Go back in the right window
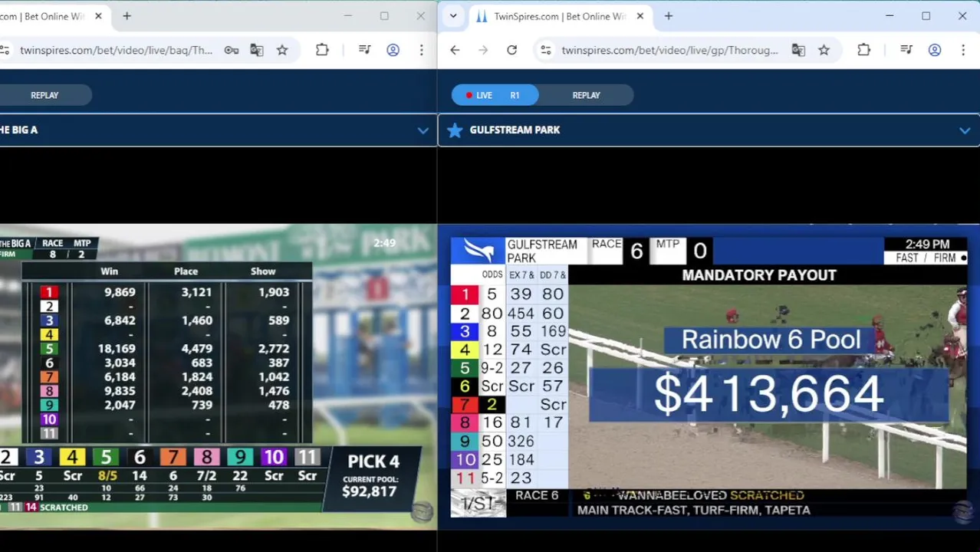 pos(455,50)
